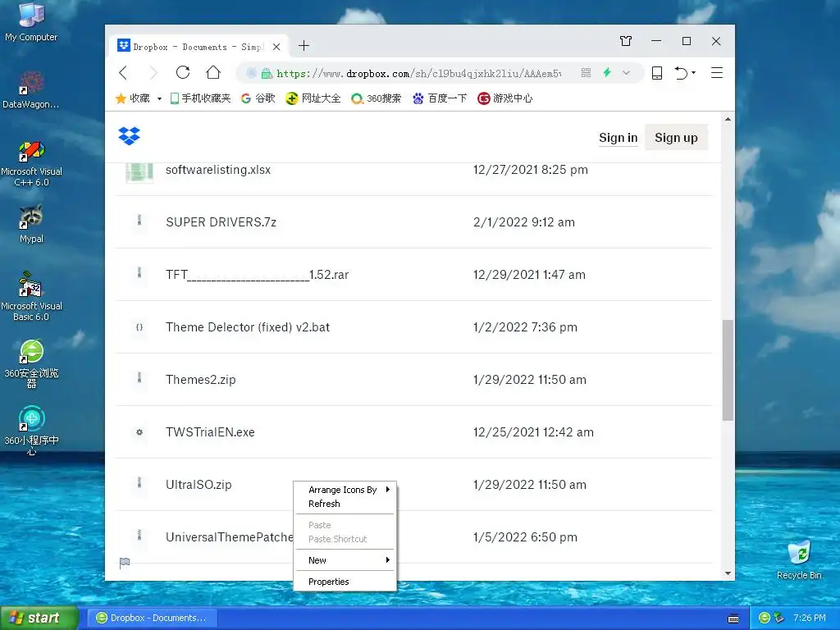This screenshot has height=630, width=840.
Task: Expand the address bar dropdown chevron
Action: [x=626, y=73]
